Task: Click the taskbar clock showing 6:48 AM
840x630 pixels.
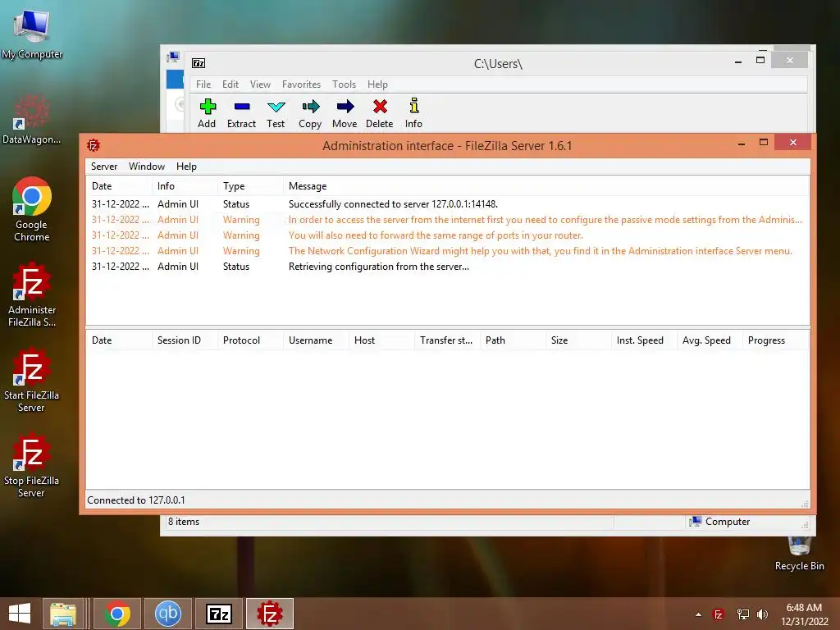Action: point(804,614)
